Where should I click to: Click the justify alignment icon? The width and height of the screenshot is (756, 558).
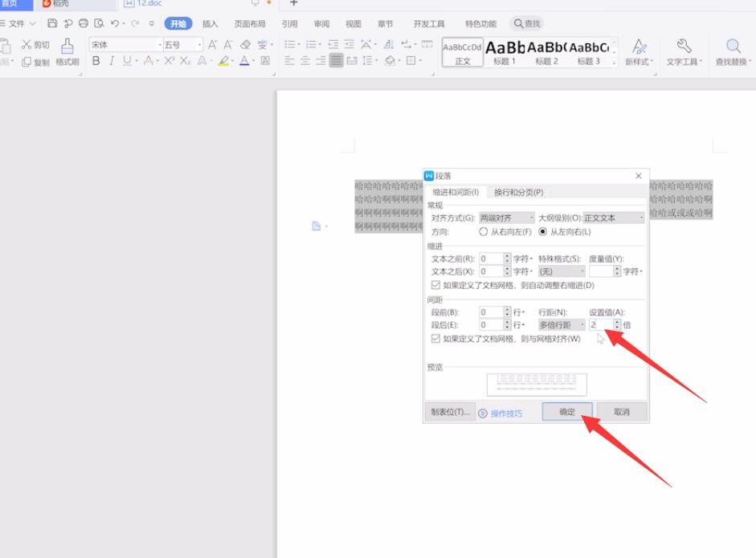click(337, 61)
